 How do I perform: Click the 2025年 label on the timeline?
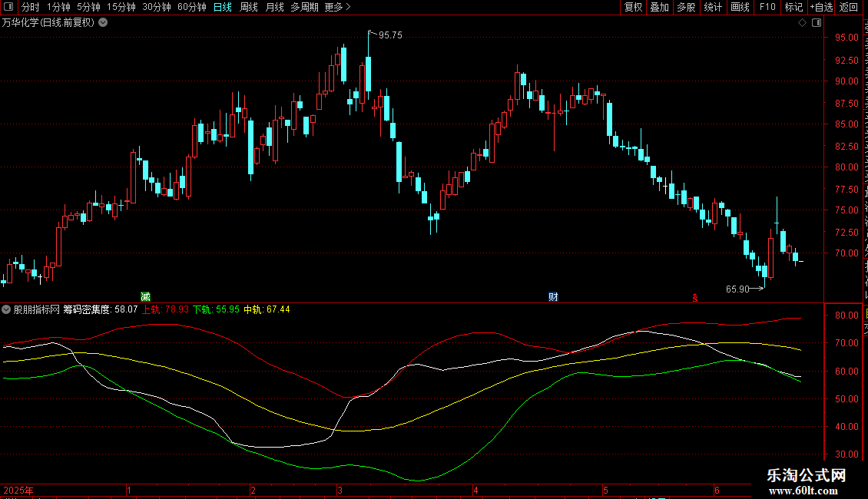[18, 490]
